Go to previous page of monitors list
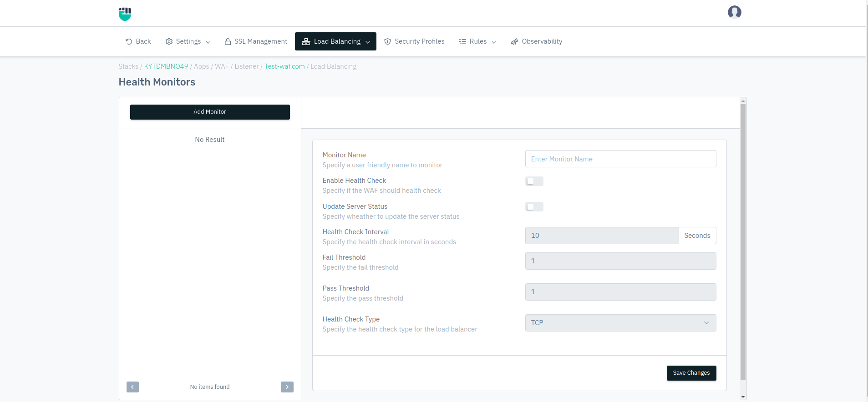Viewport: 868px width, 402px height. (x=132, y=387)
